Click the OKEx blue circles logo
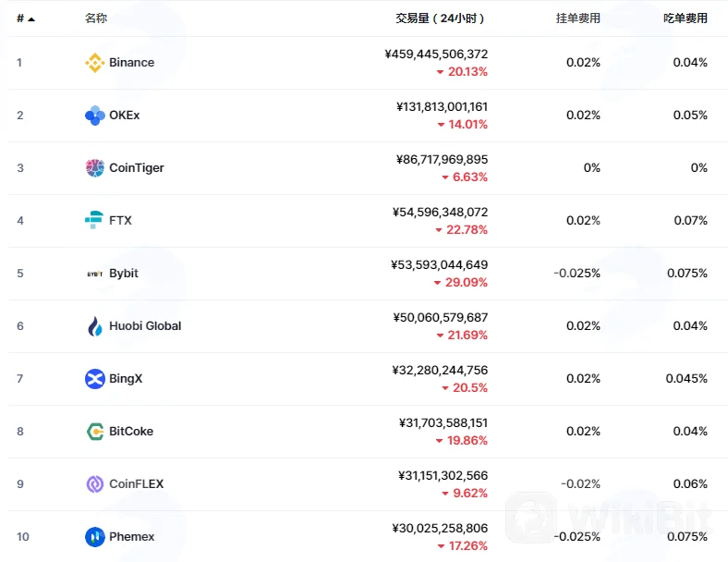 point(95,116)
